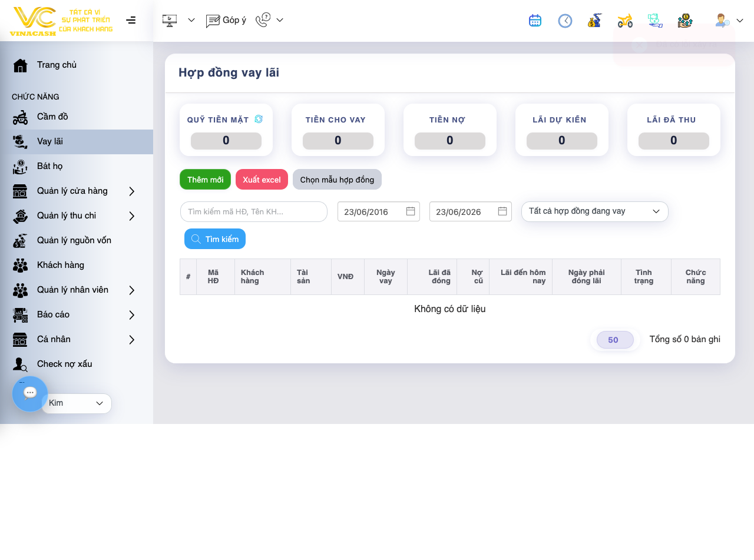Click the Thêm mới button
754x560 pixels.
[x=205, y=180]
